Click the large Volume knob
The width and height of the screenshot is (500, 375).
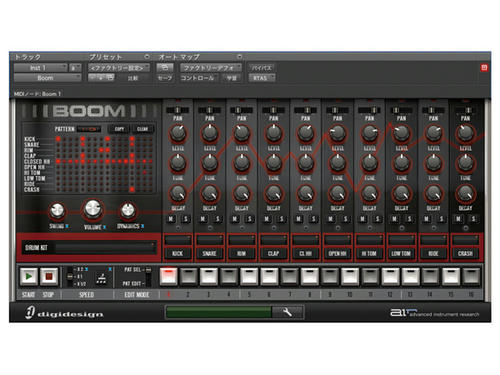(x=93, y=209)
